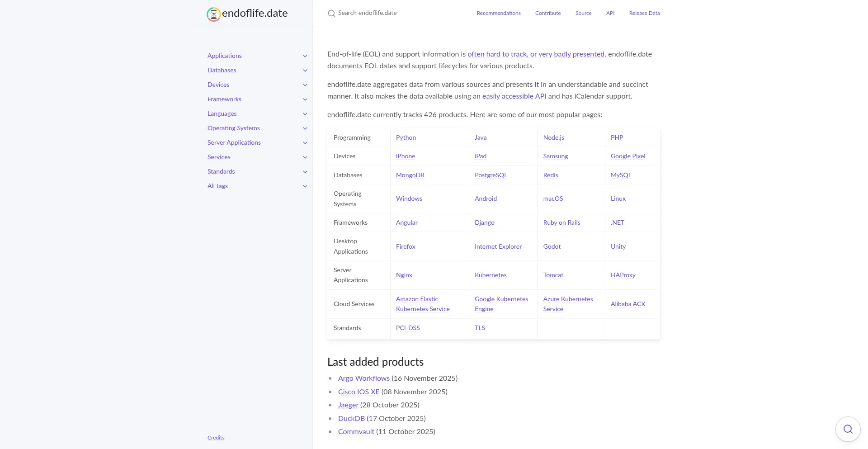Expand the Languages sidebar chevron
Viewport: 868px width, 449px height.
click(x=305, y=114)
